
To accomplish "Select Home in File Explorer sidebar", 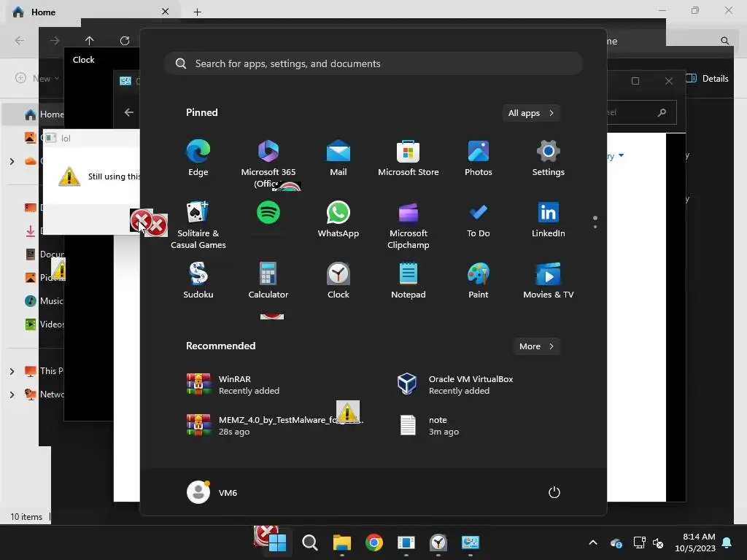I will [44, 114].
